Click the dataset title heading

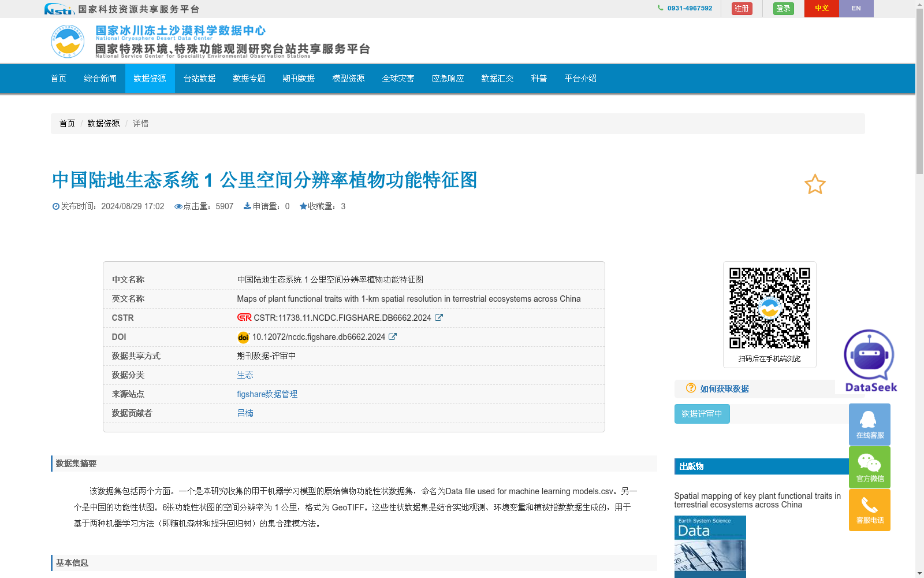(x=265, y=180)
